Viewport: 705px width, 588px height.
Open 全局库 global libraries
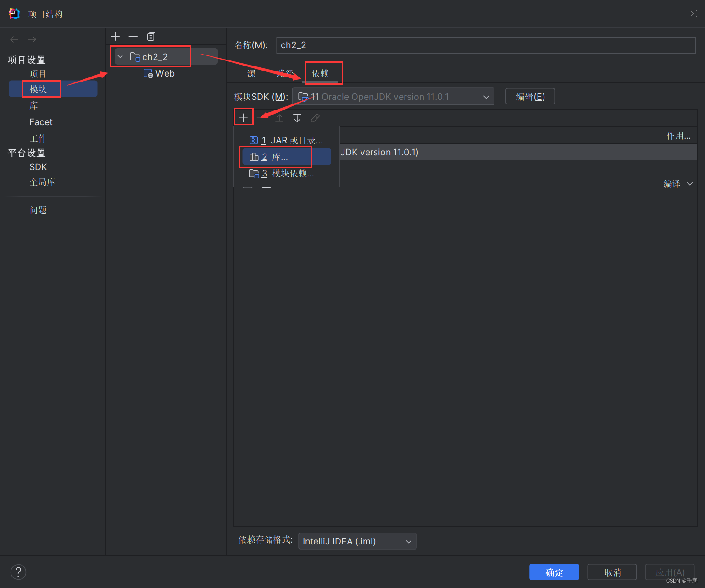pos(42,182)
